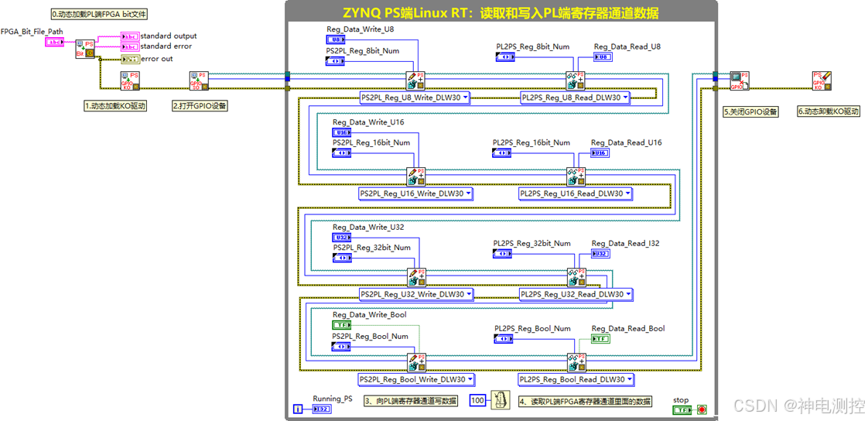This screenshot has width=868, height=421.
Task: Click the Reg_Data_Read_Bool TF indicator
Action: [x=601, y=338]
